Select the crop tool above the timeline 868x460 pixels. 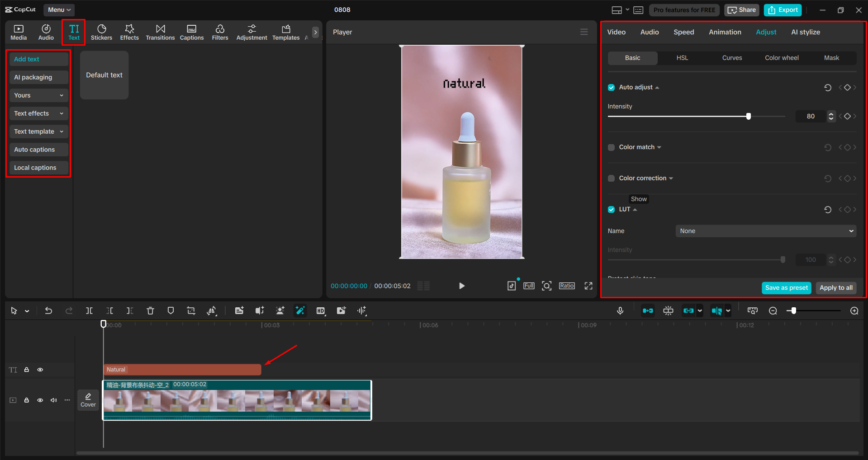tap(190, 310)
